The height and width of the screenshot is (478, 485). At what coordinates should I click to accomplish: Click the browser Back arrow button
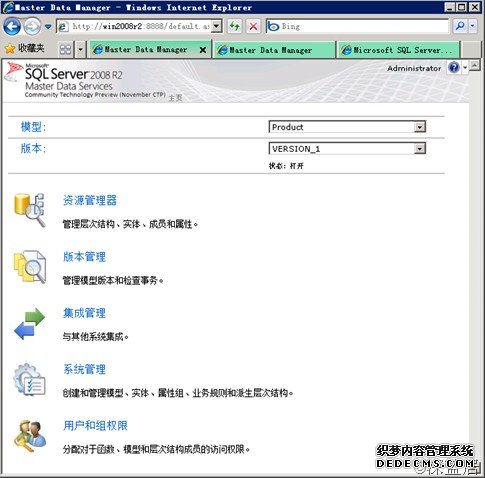(12, 26)
